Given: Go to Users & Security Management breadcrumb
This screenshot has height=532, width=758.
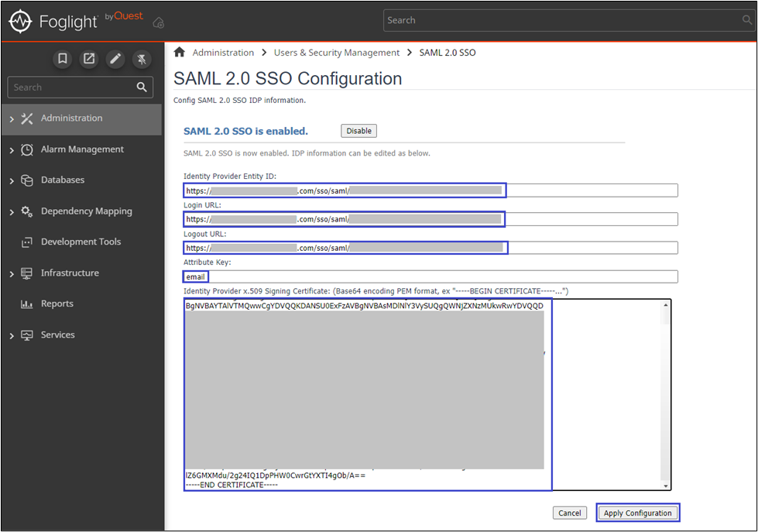Looking at the screenshot, I should tap(336, 53).
